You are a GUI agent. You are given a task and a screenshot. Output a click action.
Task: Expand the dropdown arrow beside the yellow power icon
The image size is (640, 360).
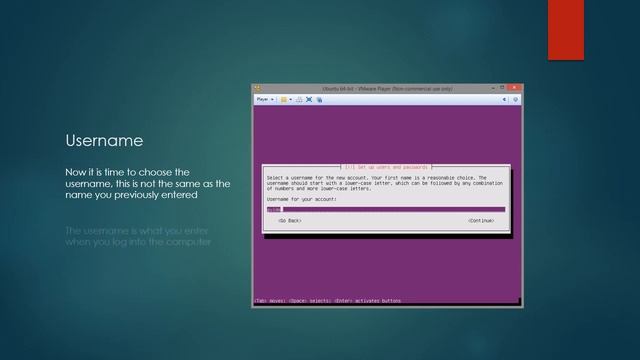[290, 99]
